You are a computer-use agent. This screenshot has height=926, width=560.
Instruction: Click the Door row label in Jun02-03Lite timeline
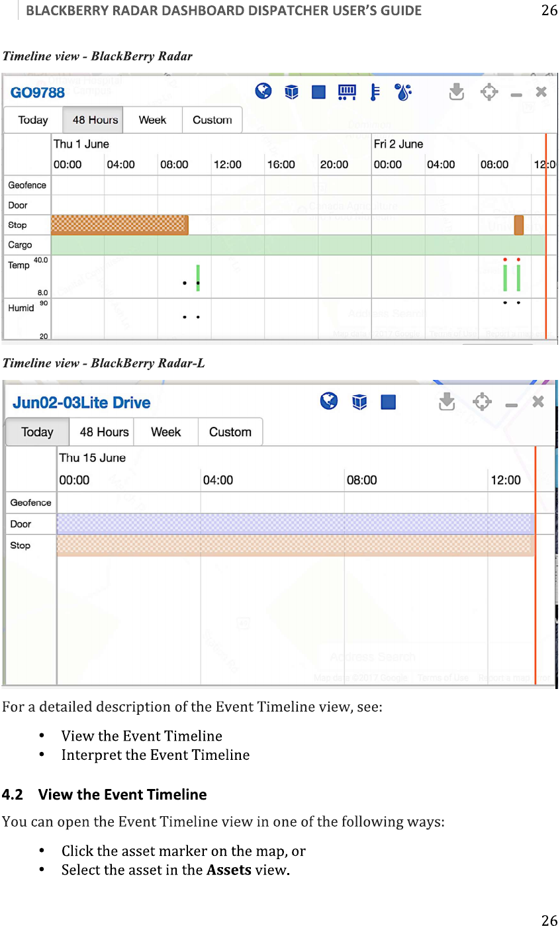21,524
